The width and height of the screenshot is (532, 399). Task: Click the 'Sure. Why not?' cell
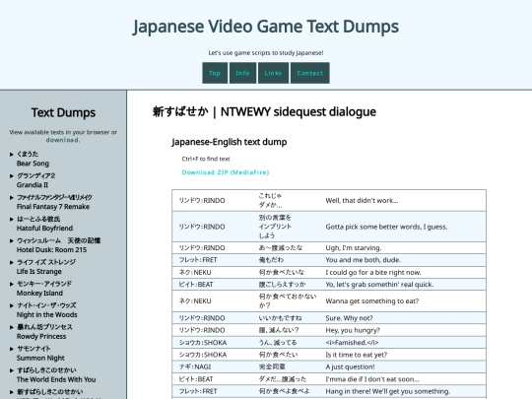coord(349,318)
